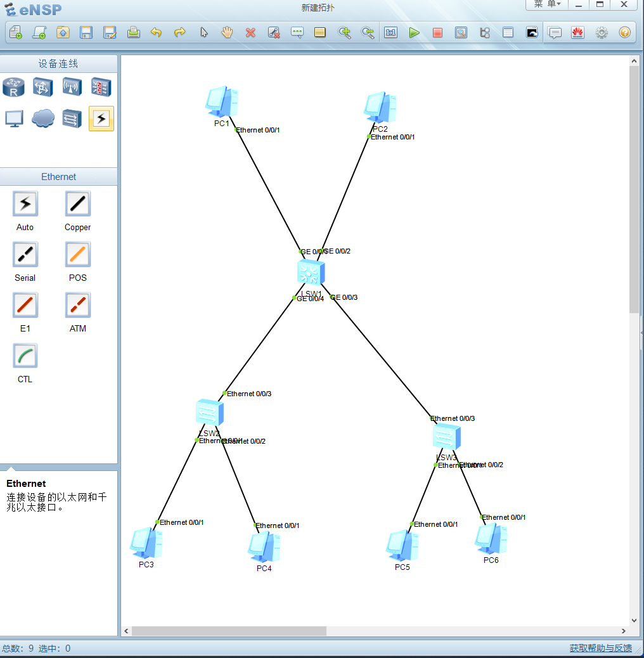Screen dimensions: 644x658
Task: Click the horizontal scrollbar thumb
Action: [x=229, y=631]
